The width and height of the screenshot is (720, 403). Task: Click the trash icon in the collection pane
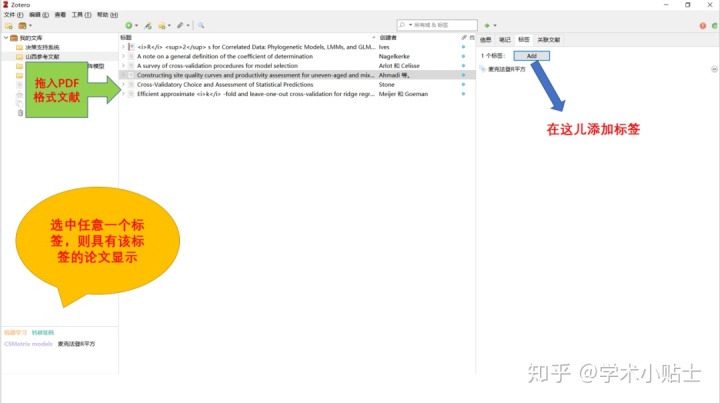tap(20, 113)
